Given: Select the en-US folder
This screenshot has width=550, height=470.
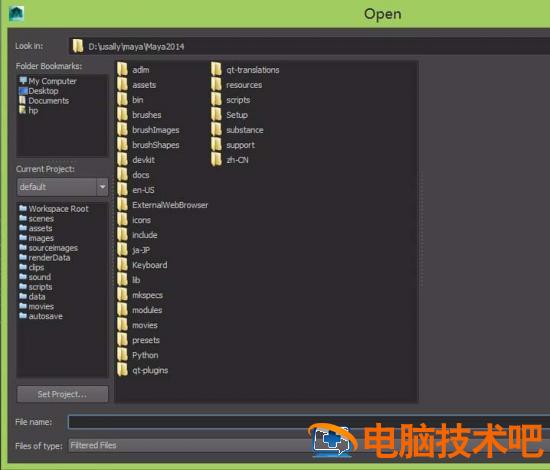Looking at the screenshot, I should [136, 190].
